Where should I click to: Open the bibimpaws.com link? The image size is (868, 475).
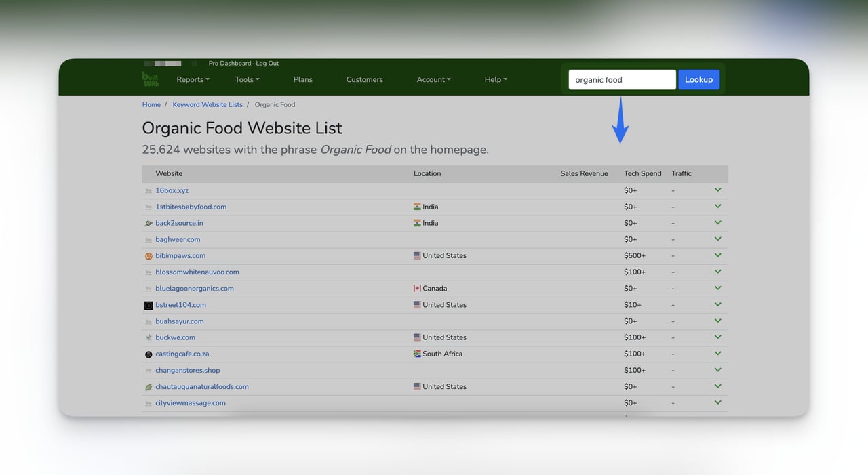point(180,255)
